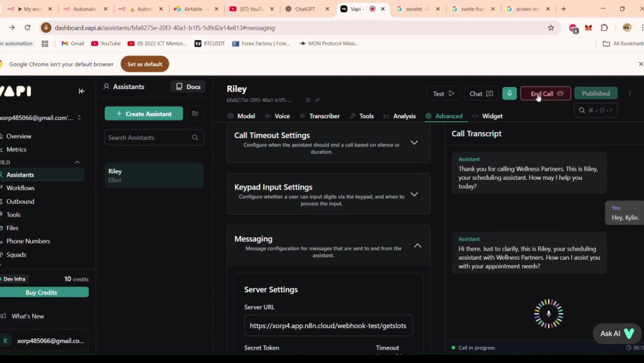Open Metrics in the sidebar
The height and width of the screenshot is (363, 644).
[16, 149]
